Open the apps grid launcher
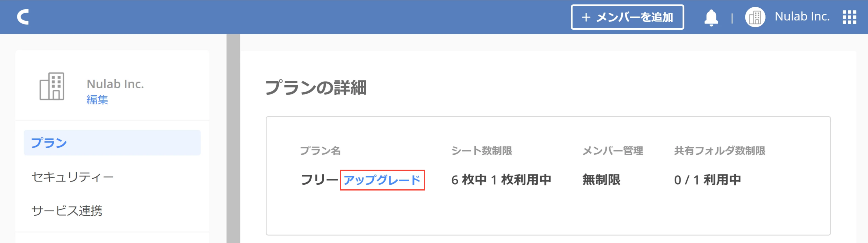The height and width of the screenshot is (243, 868). [x=849, y=17]
